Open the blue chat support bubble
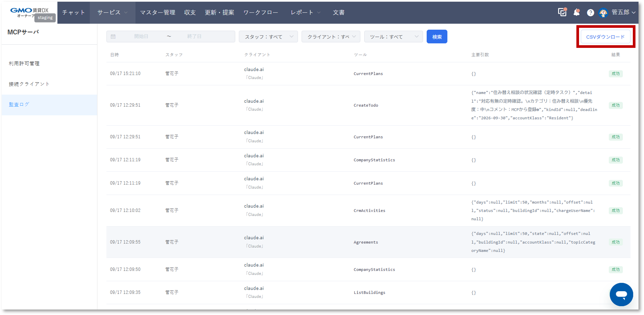644x315 pixels. tap(621, 294)
